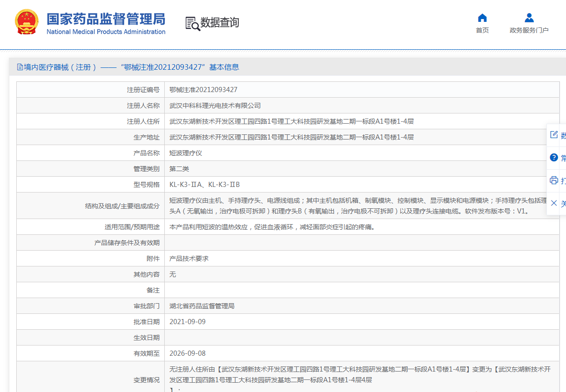Viewport: 566px width, 392px height.
Task: Select 武汉中科科理光电技术有限公司 registrant name
Action: [x=215, y=106]
